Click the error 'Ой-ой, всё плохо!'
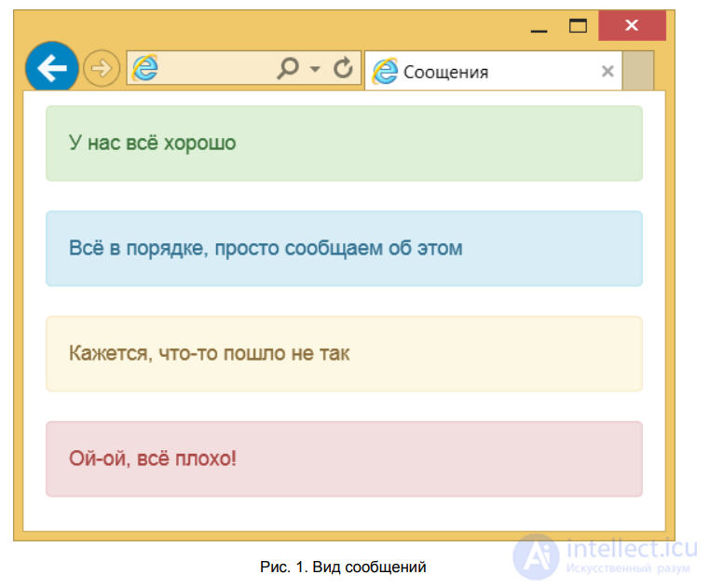 [x=344, y=458]
